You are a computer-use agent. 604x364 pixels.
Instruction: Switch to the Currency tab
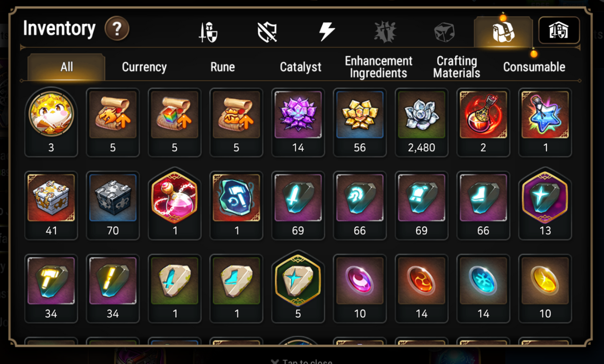click(144, 67)
